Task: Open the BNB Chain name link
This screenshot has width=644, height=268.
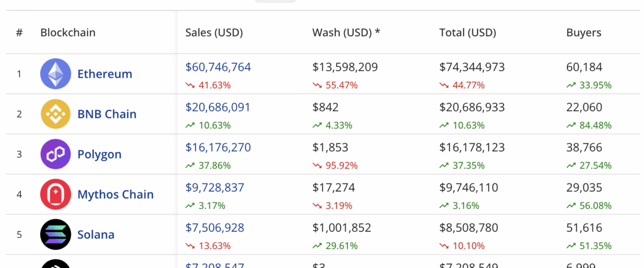Action: pos(107,114)
